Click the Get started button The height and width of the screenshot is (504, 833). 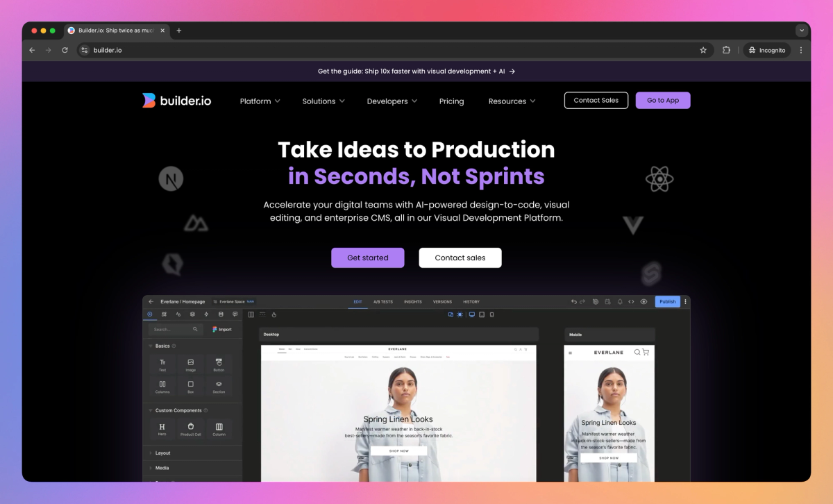click(368, 258)
